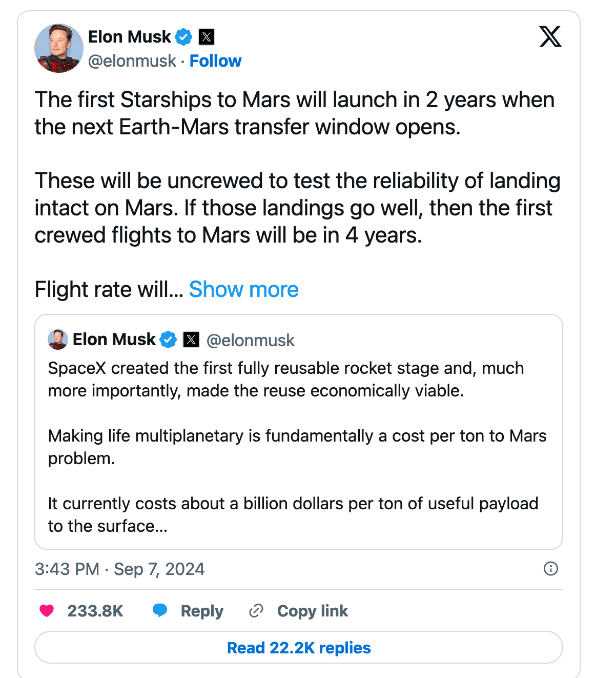Click the 3:43 PM Sep 7, 2024 timestamp

tap(119, 569)
